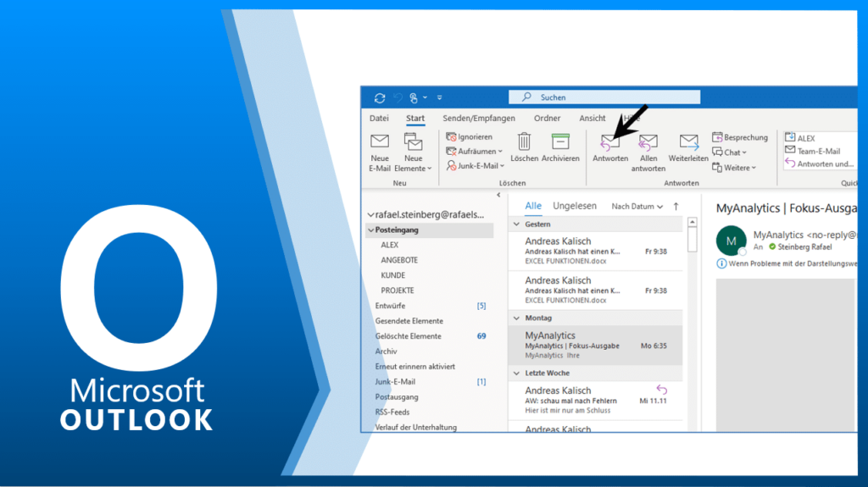This screenshot has width=868, height=487.
Task: Open the Junk-E-Mail ribbon dropdown
Action: (475, 165)
